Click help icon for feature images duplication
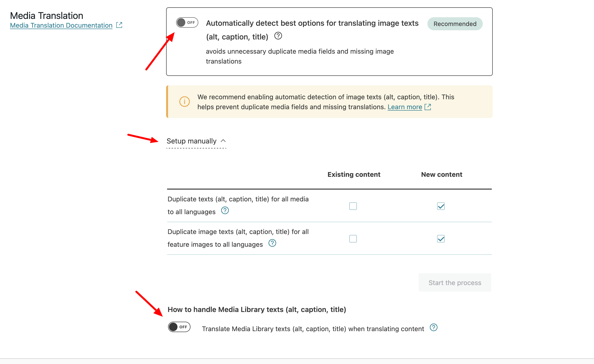 [272, 243]
